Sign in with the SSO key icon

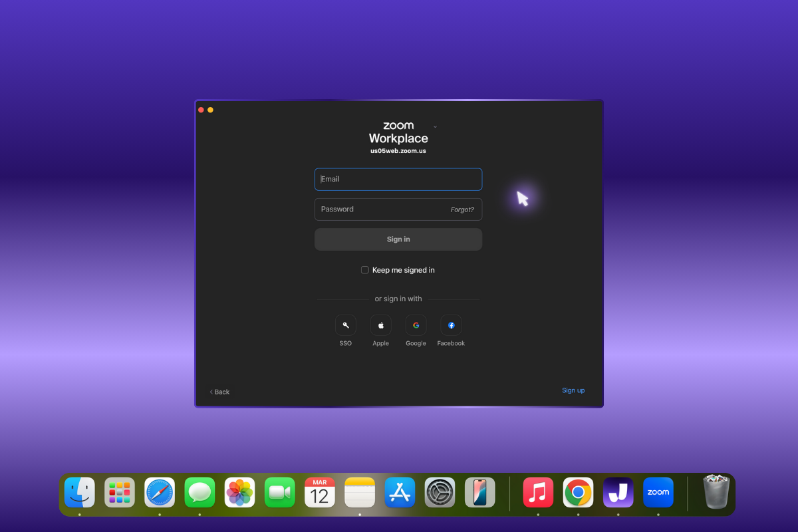pos(346,325)
